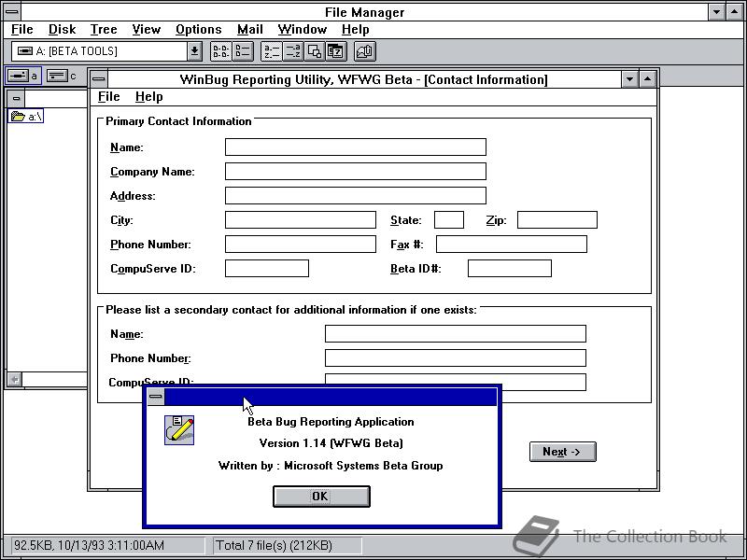The image size is (747, 560).
Task: Click the File Manager title bar
Action: pyautogui.click(x=364, y=12)
